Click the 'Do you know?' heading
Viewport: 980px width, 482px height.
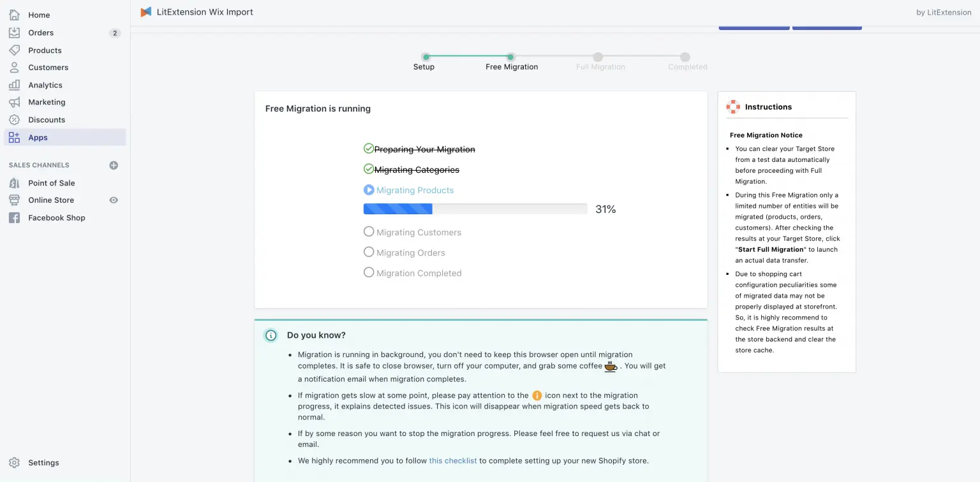316,335
